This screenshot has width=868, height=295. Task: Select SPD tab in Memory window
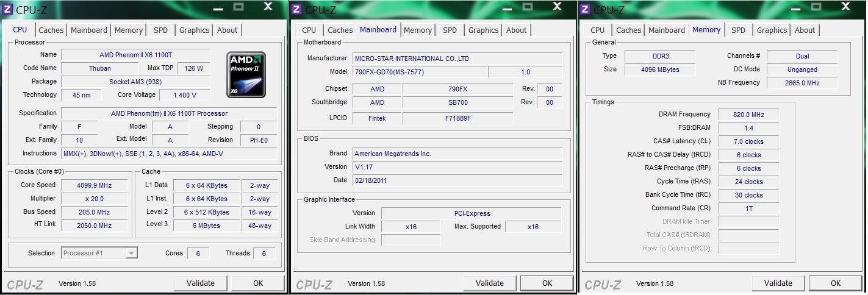pos(739,30)
